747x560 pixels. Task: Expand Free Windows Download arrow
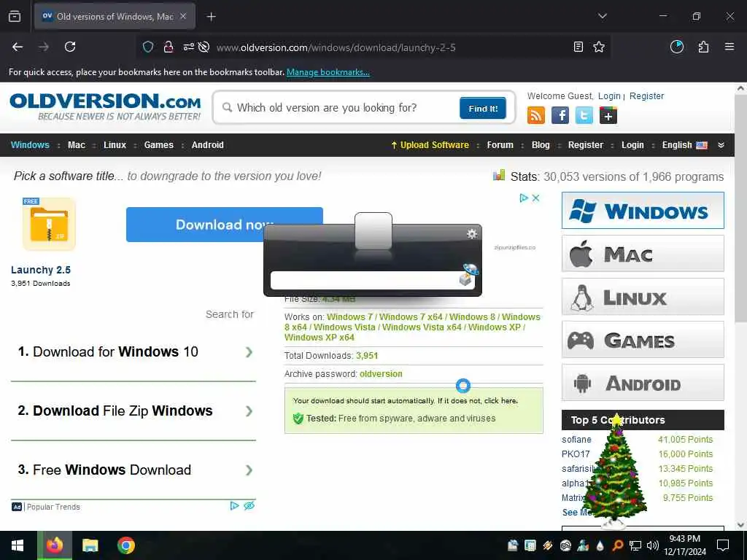tap(249, 470)
